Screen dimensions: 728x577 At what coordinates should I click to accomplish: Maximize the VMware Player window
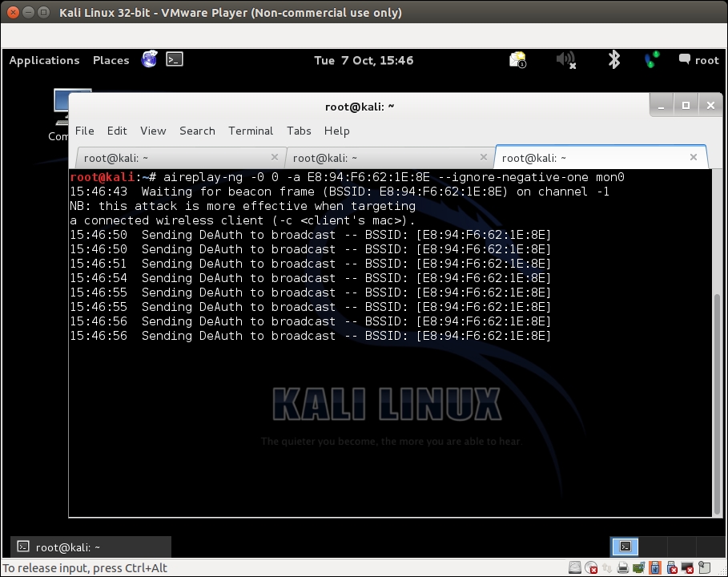pos(43,13)
